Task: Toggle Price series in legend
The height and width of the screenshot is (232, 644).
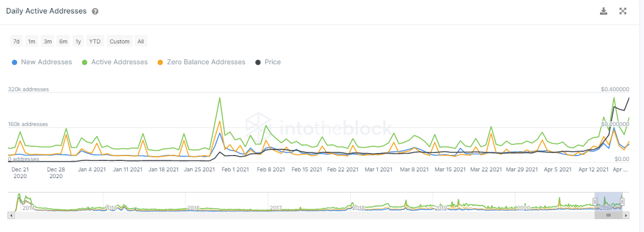Action: point(268,62)
